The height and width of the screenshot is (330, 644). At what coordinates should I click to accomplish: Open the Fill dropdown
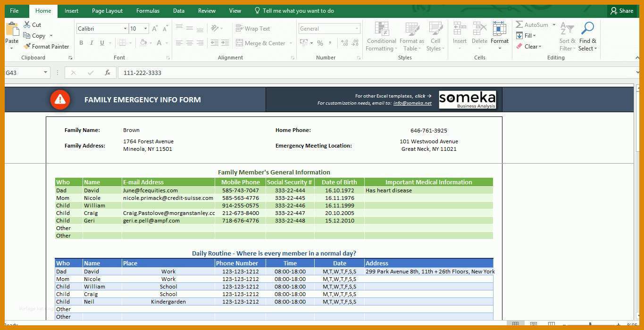[526, 35]
